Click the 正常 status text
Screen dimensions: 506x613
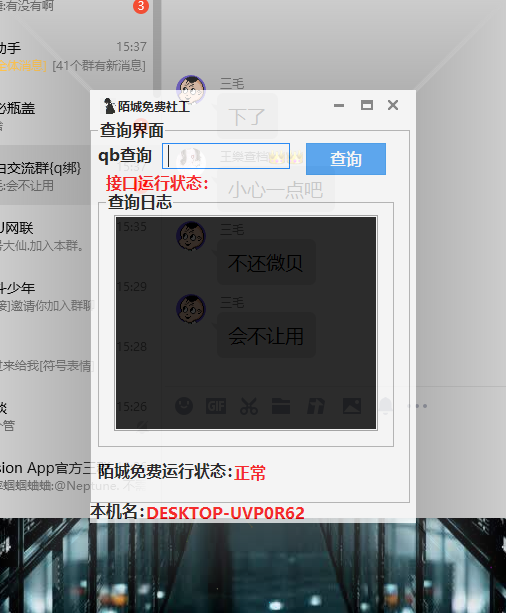(x=250, y=472)
